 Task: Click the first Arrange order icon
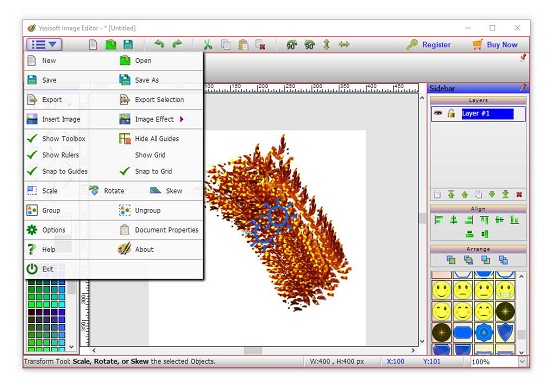click(x=451, y=260)
